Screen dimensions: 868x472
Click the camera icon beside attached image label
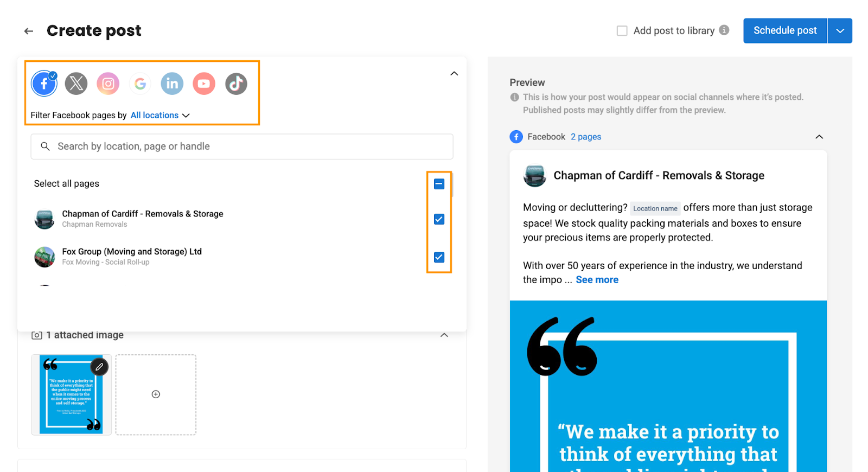[37, 335]
